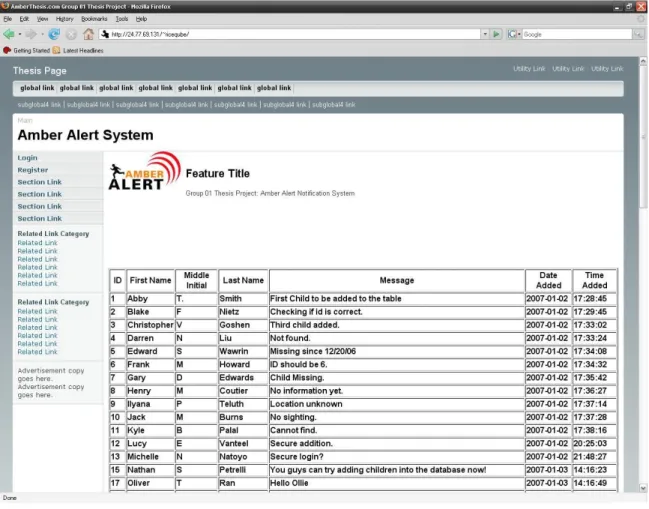
Task: Select the 'Abby' first name cell
Action: pyautogui.click(x=150, y=299)
